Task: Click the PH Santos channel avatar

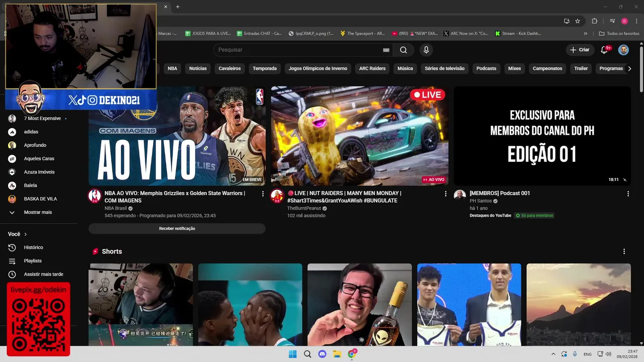Action: click(460, 196)
